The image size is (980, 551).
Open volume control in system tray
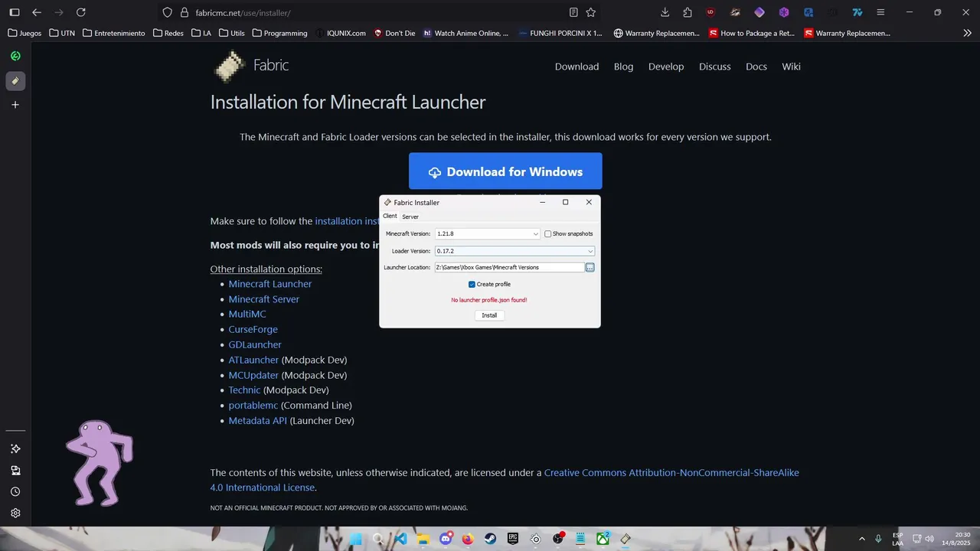929,539
